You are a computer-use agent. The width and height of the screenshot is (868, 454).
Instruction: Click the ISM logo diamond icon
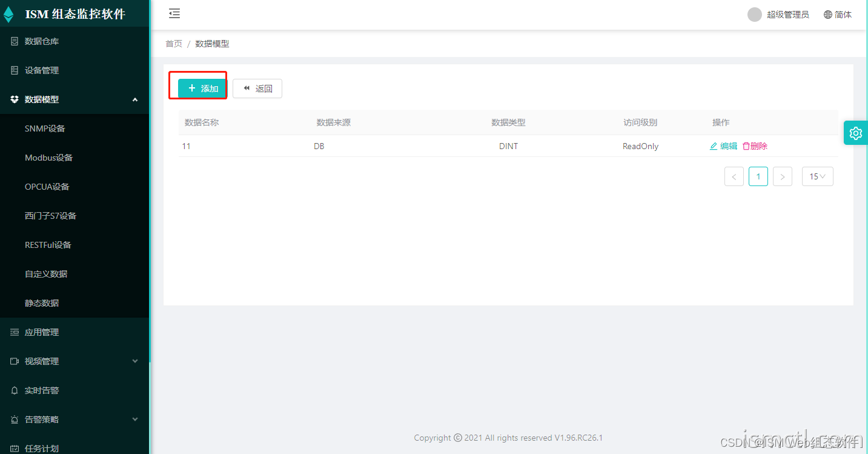pyautogui.click(x=8, y=15)
